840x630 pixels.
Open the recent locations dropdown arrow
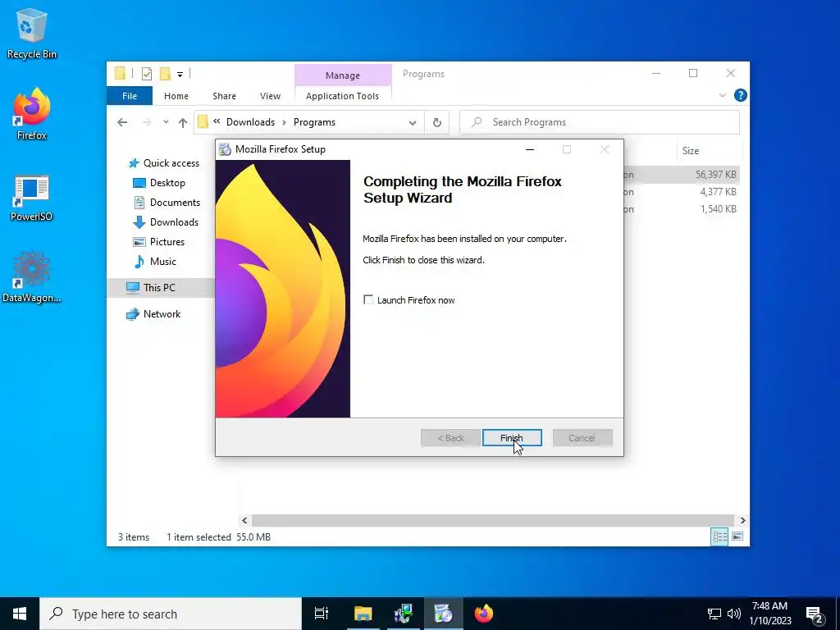coord(166,122)
